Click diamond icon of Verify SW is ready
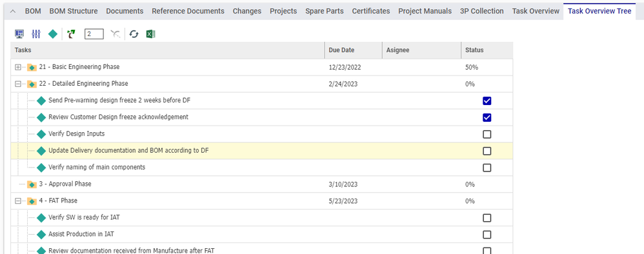Screen dimensions: 644x254 41,218
